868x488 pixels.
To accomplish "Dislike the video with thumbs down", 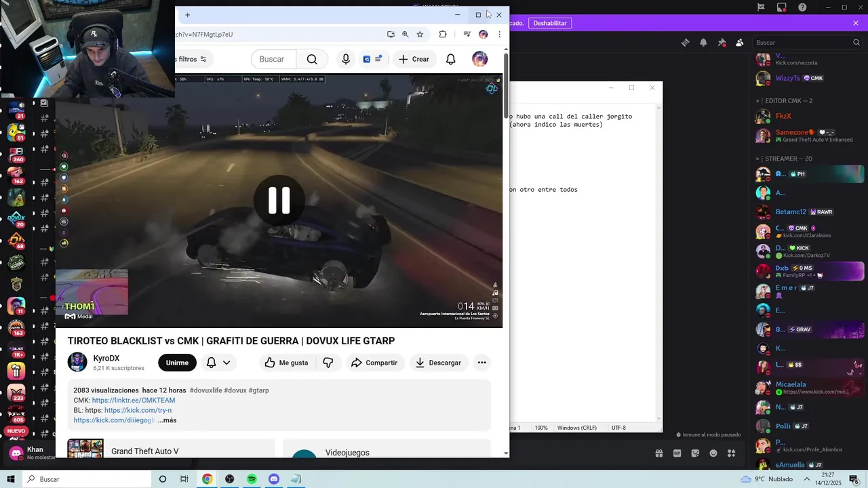I will pyautogui.click(x=328, y=363).
